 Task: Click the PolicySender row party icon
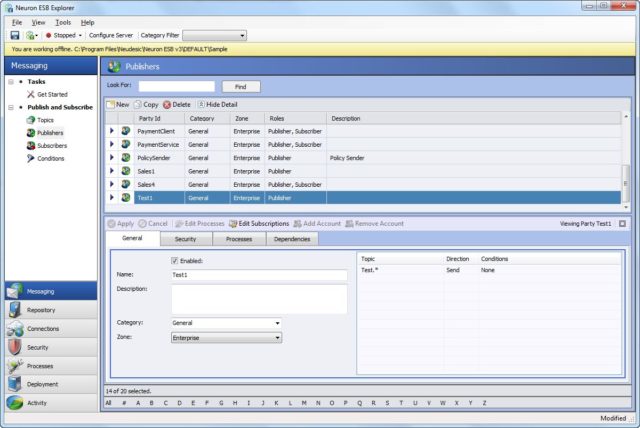pyautogui.click(x=126, y=157)
